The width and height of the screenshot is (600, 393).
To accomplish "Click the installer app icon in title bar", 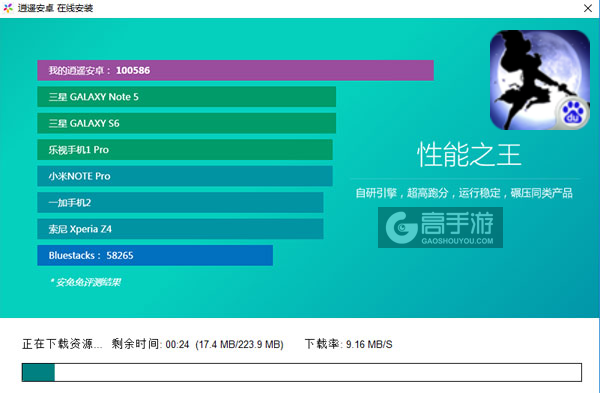I will point(8,8).
